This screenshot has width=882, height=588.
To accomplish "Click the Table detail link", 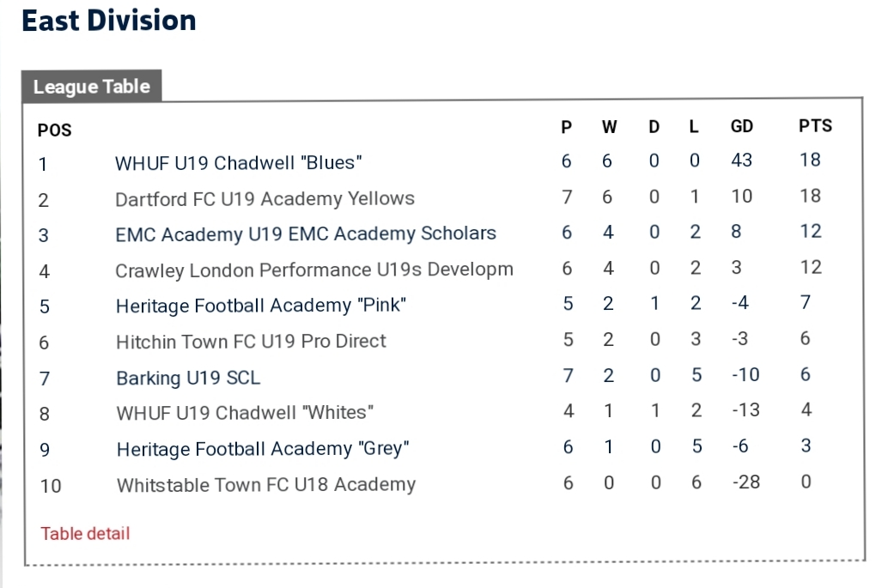I will pyautogui.click(x=85, y=533).
